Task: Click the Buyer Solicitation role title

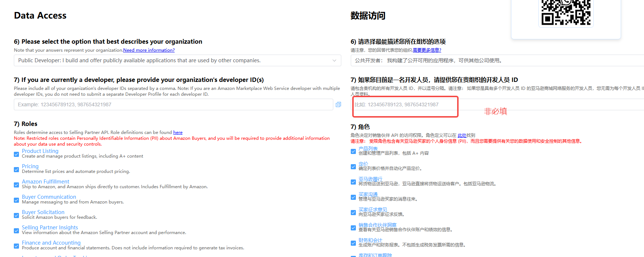Action: (43, 212)
